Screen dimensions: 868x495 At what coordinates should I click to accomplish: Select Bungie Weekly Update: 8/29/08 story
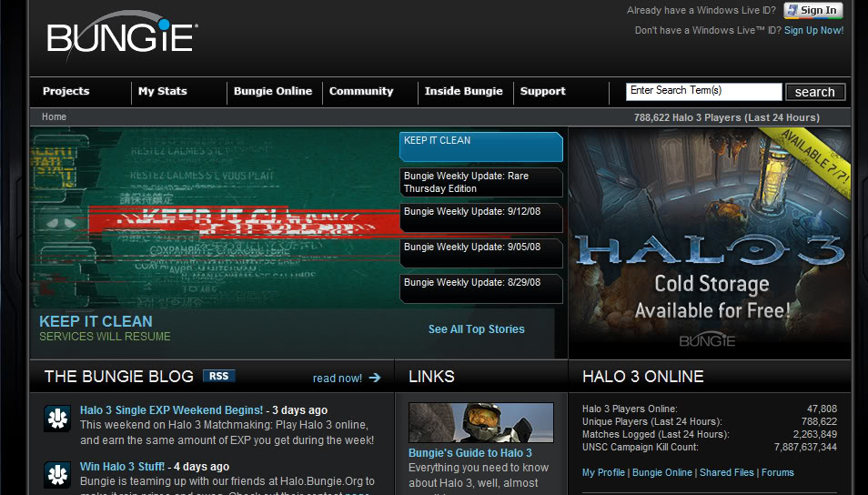pos(480,288)
